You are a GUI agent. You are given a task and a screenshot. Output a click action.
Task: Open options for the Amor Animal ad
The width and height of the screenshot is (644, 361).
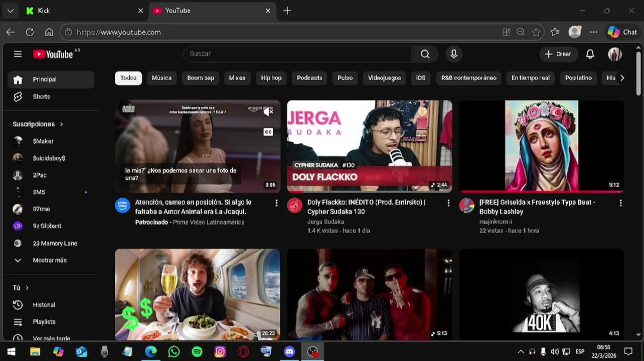(276, 203)
